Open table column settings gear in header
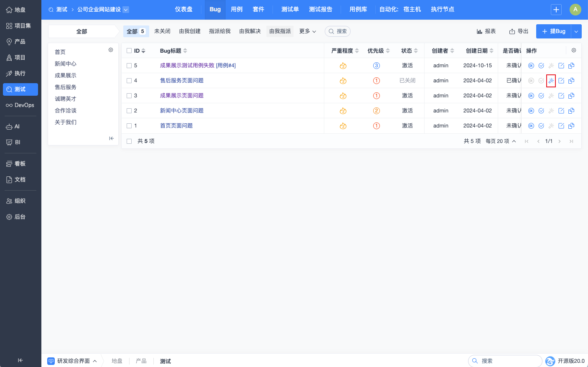 coord(574,50)
